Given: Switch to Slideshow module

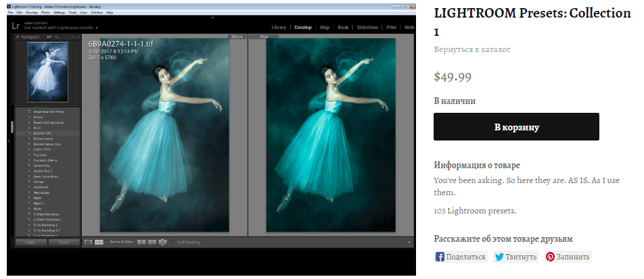Looking at the screenshot, I should click(367, 28).
